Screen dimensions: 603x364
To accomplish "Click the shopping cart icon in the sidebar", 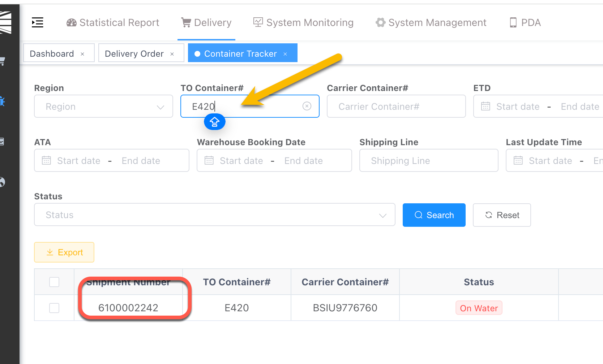I will [2, 61].
